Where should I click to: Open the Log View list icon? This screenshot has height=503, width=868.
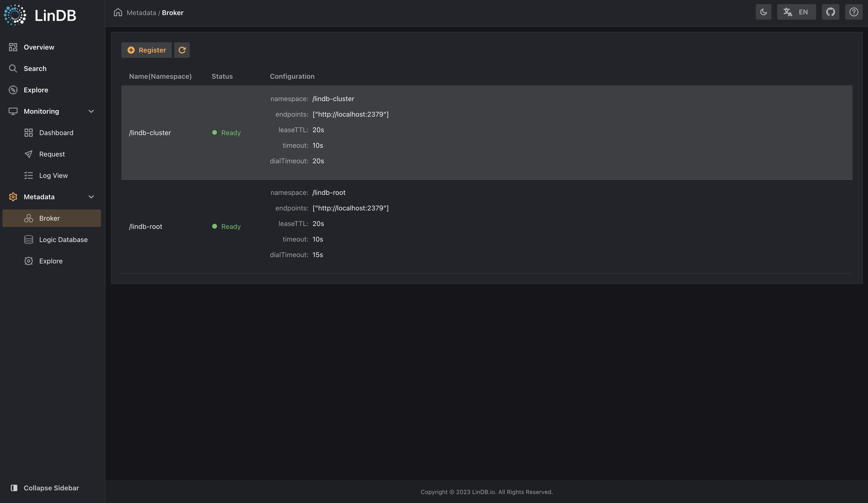pos(29,175)
